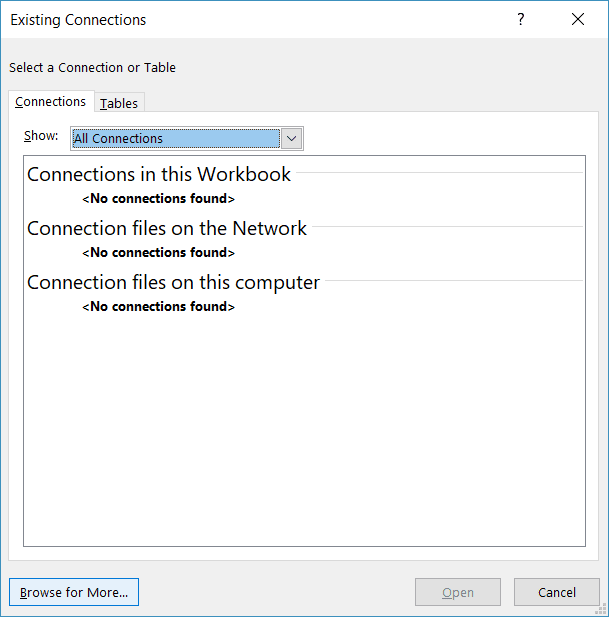Click the Show label
Screen dimensions: 609x617
[x=41, y=136]
